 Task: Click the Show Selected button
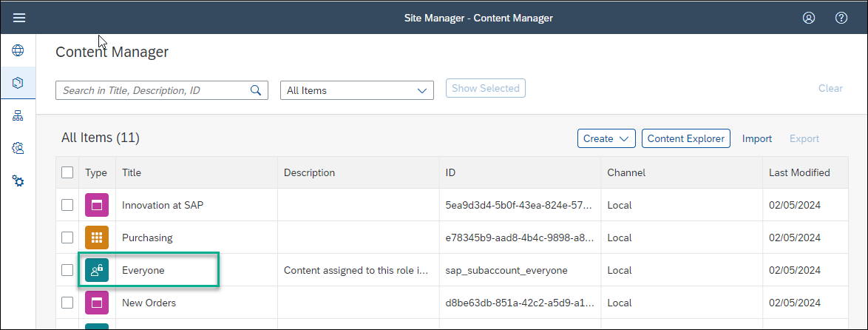click(486, 88)
